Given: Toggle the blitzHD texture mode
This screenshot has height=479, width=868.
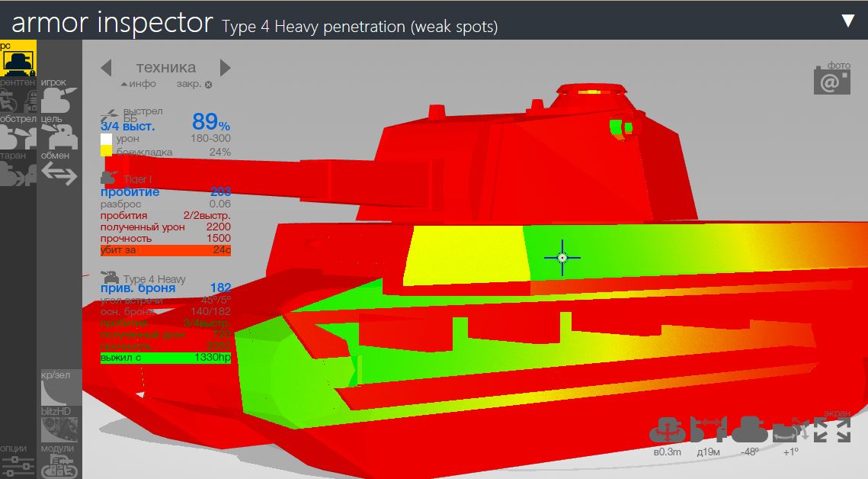Looking at the screenshot, I should 59,429.
